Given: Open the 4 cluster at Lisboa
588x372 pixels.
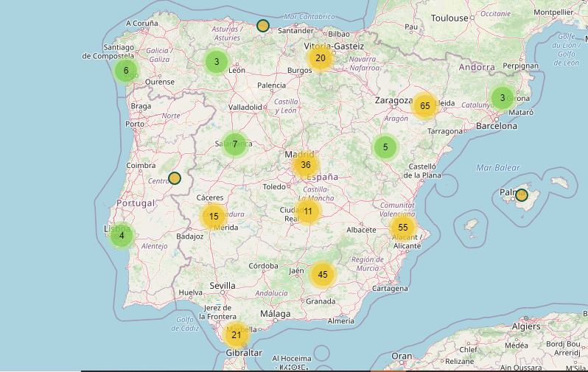Looking at the screenshot, I should pos(122,236).
